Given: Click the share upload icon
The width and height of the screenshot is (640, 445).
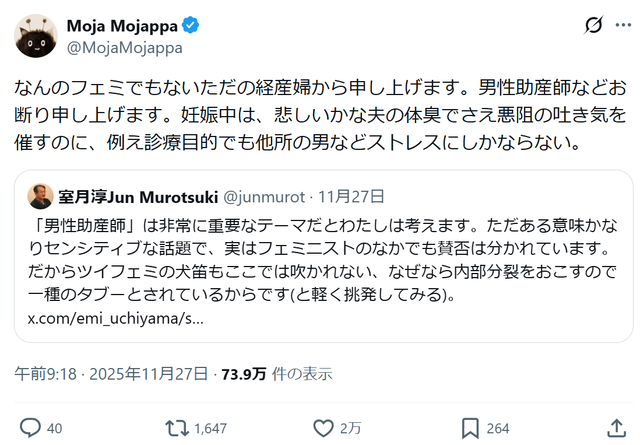Looking at the screenshot, I should [616, 428].
